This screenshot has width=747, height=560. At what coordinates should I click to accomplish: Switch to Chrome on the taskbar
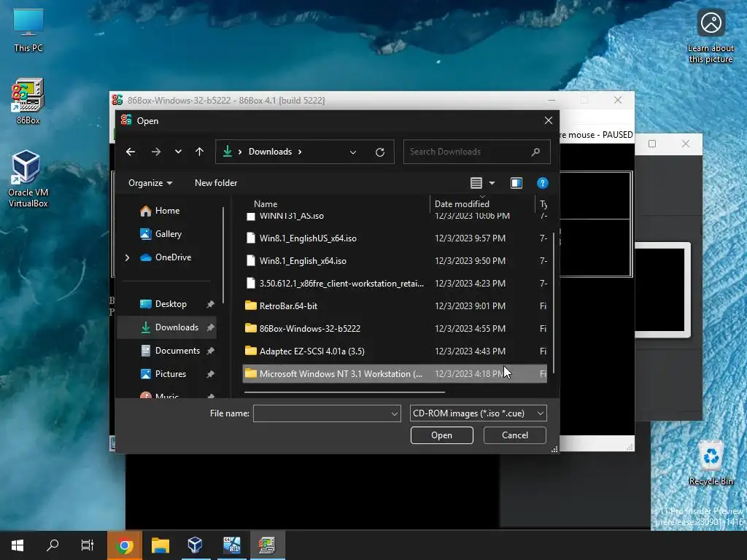[124, 545]
